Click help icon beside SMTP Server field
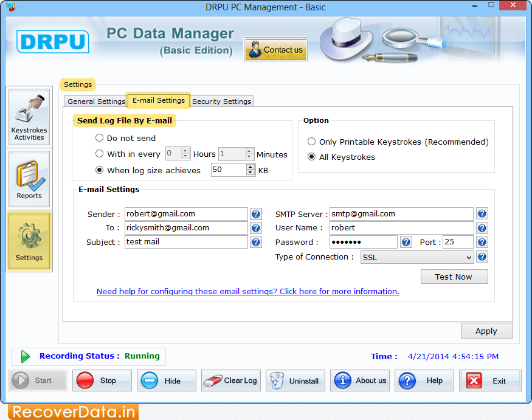Image resolution: width=532 pixels, height=420 pixels. click(482, 214)
